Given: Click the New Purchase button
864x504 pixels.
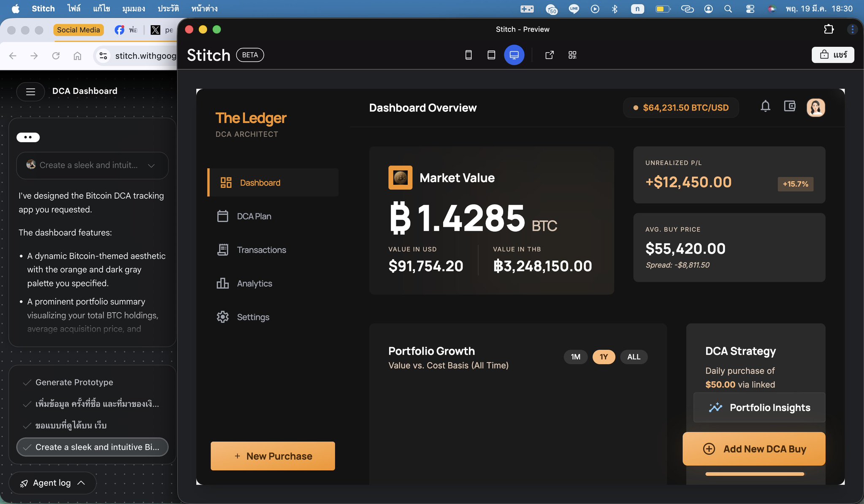Looking at the screenshot, I should [273, 456].
